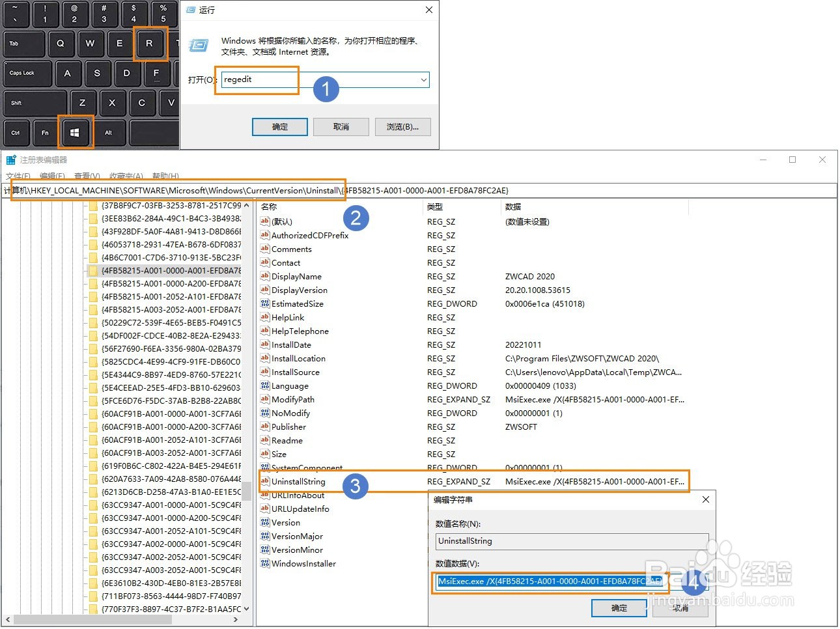Image resolution: width=840 pixels, height=629 pixels.
Task: Click the ab icon beside Publisher
Action: pyautogui.click(x=264, y=426)
